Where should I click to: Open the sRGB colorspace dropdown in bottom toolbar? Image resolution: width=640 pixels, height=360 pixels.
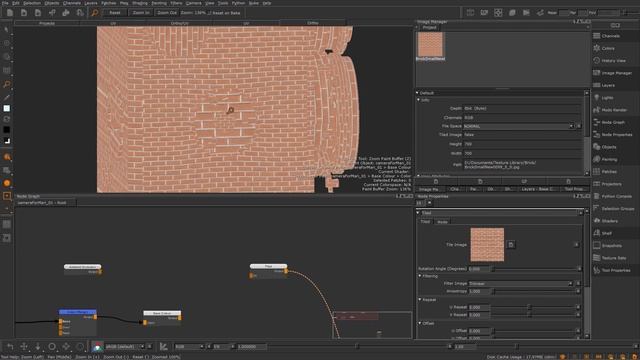point(125,347)
